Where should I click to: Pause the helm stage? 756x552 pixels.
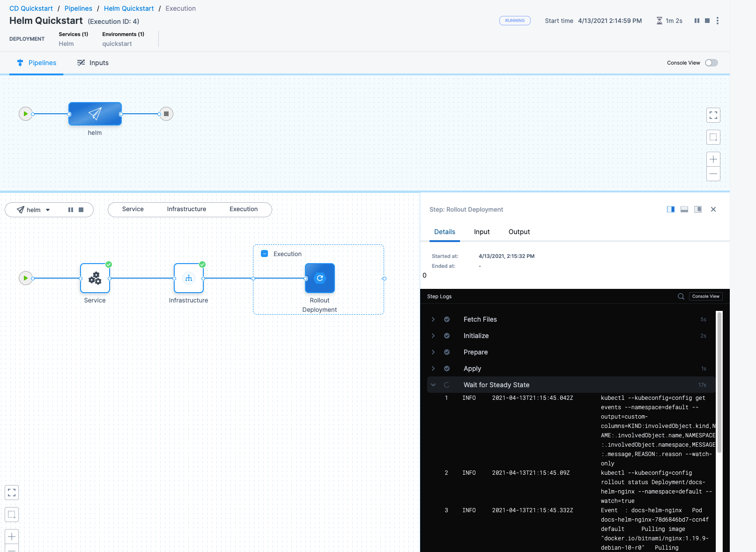(x=71, y=210)
